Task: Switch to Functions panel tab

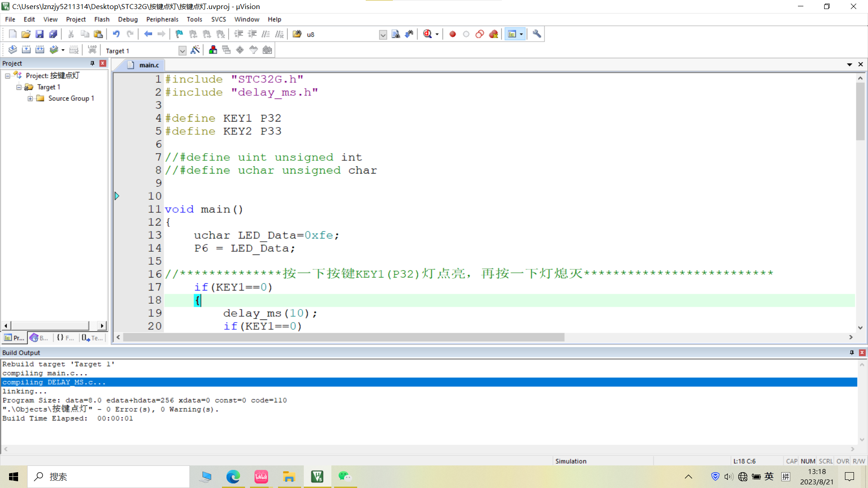Action: pos(66,338)
